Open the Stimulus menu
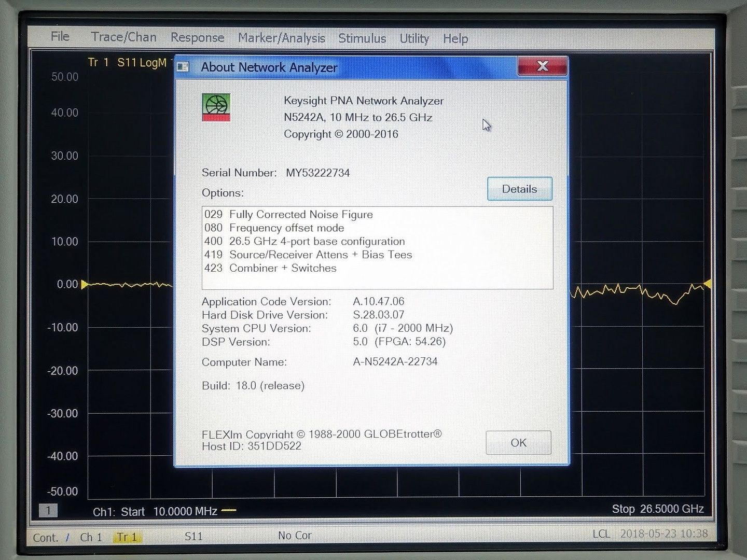 click(362, 38)
